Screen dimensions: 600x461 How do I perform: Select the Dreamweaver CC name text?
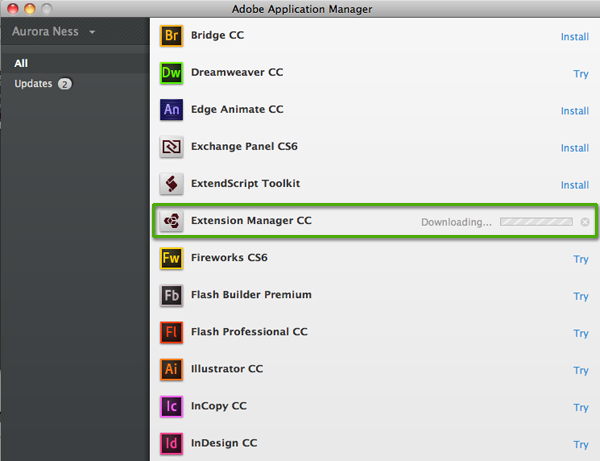coord(237,72)
